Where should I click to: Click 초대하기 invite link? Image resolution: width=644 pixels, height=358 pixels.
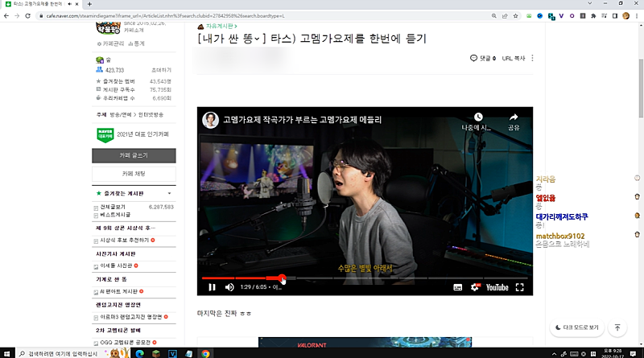162,70
